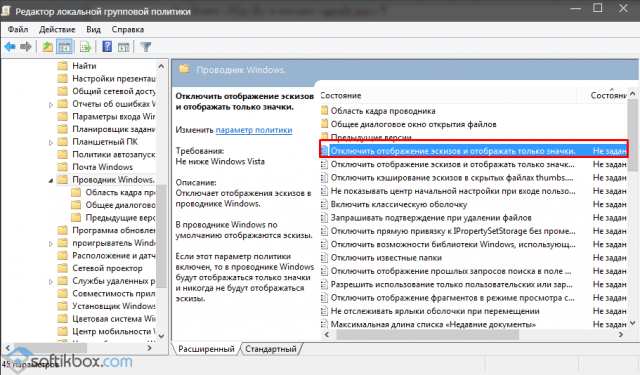The height and width of the screenshot is (375, 640).
Task: Click policy icon of Включить классическую оболочку
Action: (324, 204)
